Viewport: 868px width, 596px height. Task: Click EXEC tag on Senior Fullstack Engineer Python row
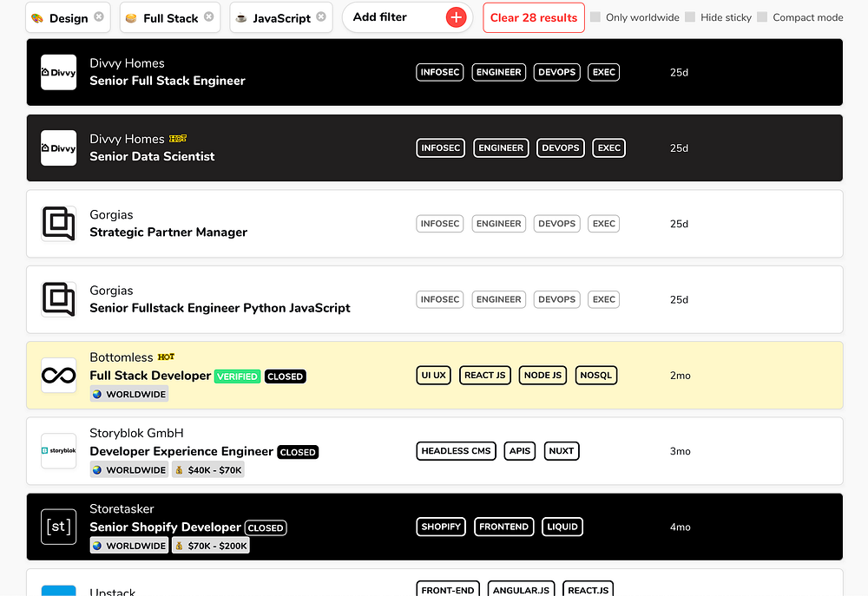[603, 299]
